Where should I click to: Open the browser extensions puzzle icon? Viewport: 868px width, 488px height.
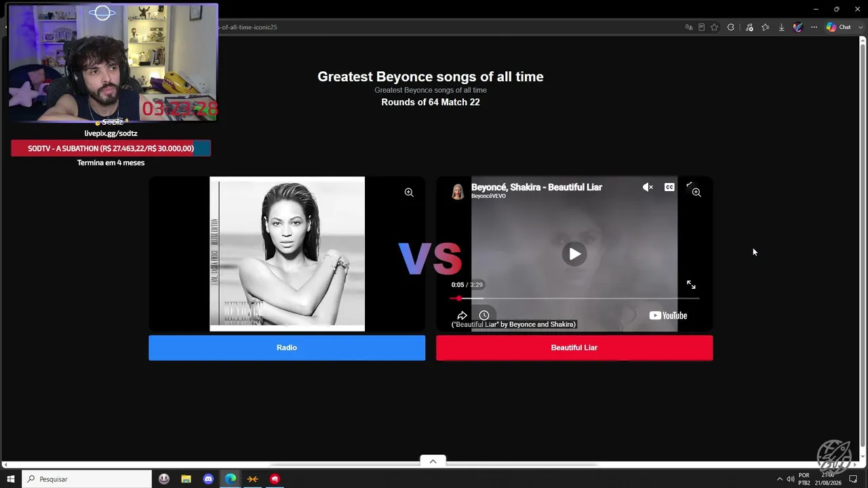[730, 27]
